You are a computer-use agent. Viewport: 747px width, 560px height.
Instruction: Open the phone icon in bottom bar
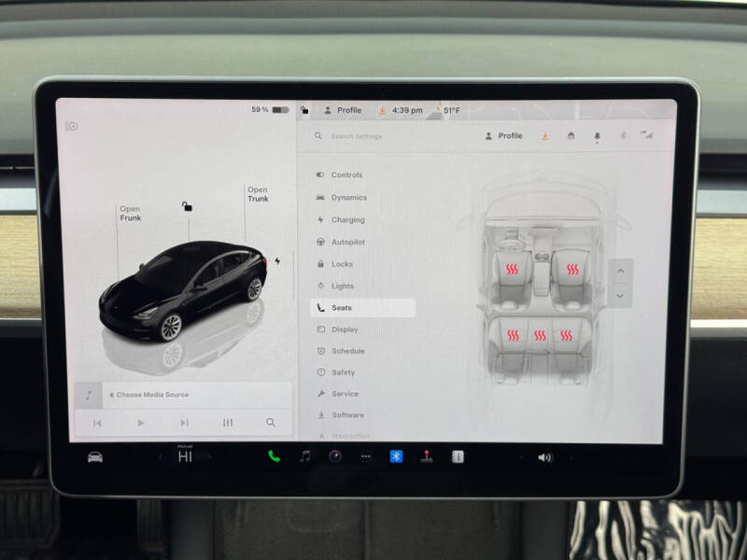[273, 456]
